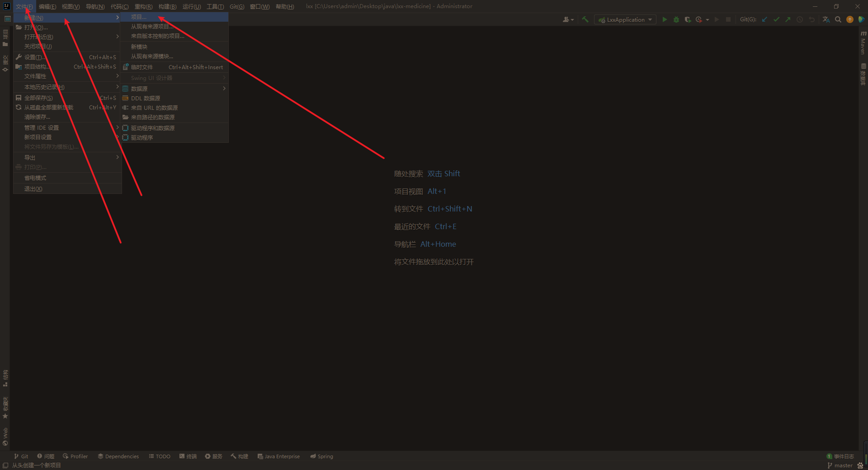
Task: Toggle the 收藏夹 favorites tool window on left sidebar
Action: 5,408
